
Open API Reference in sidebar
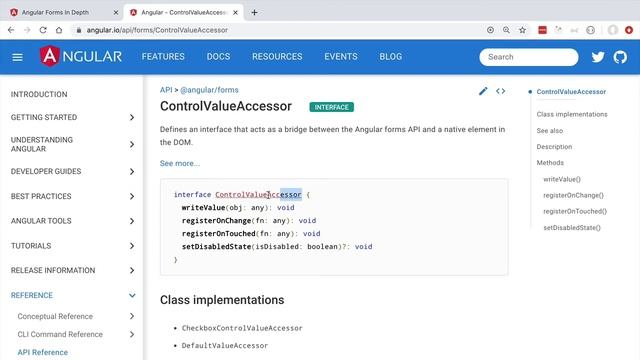43,352
